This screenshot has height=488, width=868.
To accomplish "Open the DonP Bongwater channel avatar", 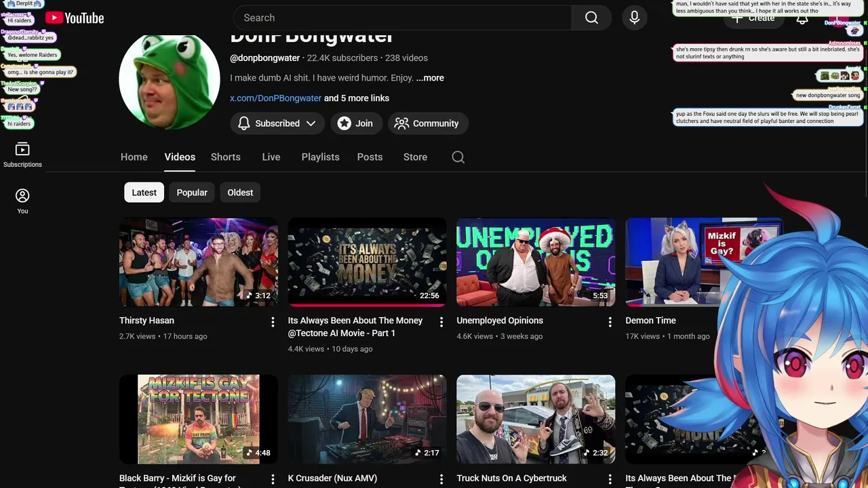I will [x=169, y=79].
